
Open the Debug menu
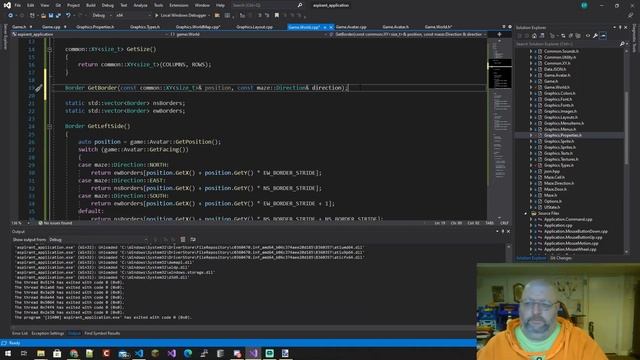[x=108, y=5]
